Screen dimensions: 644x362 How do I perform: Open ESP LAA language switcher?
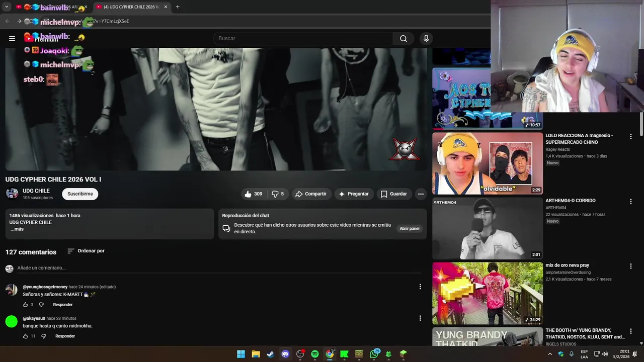pyautogui.click(x=584, y=354)
